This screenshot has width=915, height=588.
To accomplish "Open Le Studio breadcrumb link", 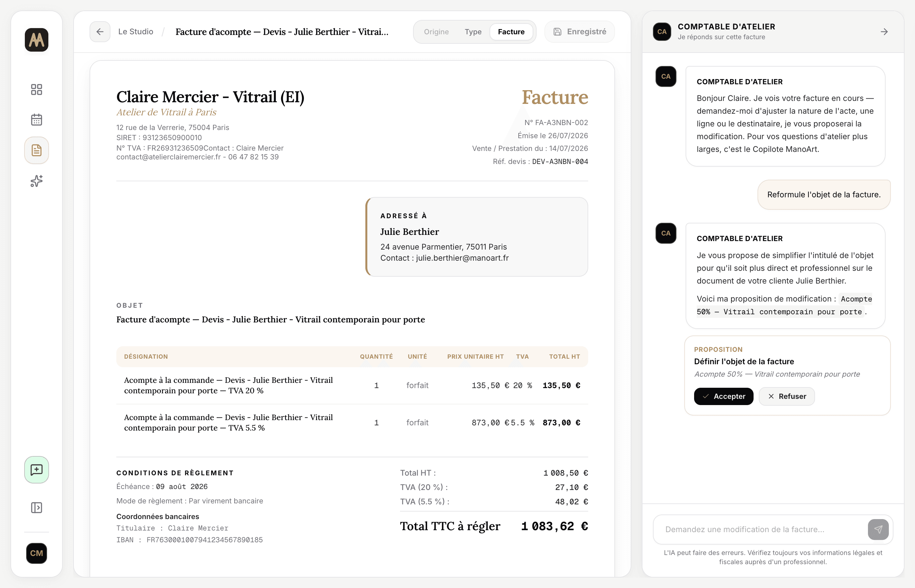I will 136,32.
